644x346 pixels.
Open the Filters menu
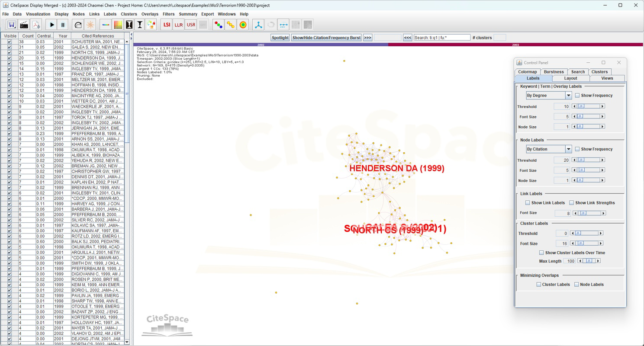click(169, 14)
